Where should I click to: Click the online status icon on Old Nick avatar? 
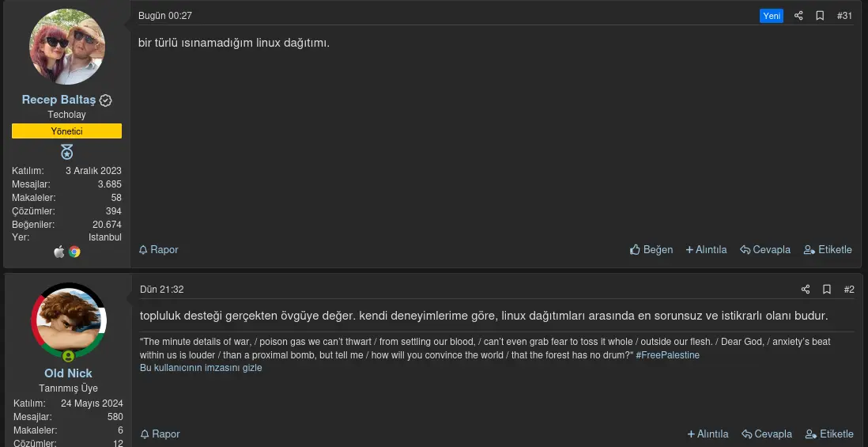(x=69, y=355)
